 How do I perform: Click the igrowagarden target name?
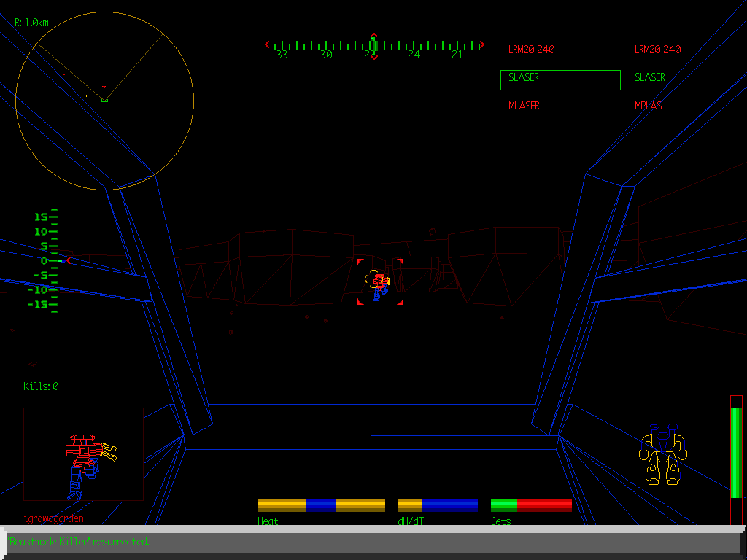point(53,519)
